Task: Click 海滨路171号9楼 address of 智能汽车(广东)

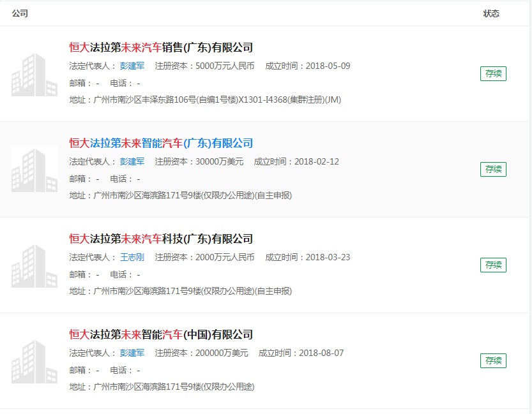Action: (x=181, y=195)
